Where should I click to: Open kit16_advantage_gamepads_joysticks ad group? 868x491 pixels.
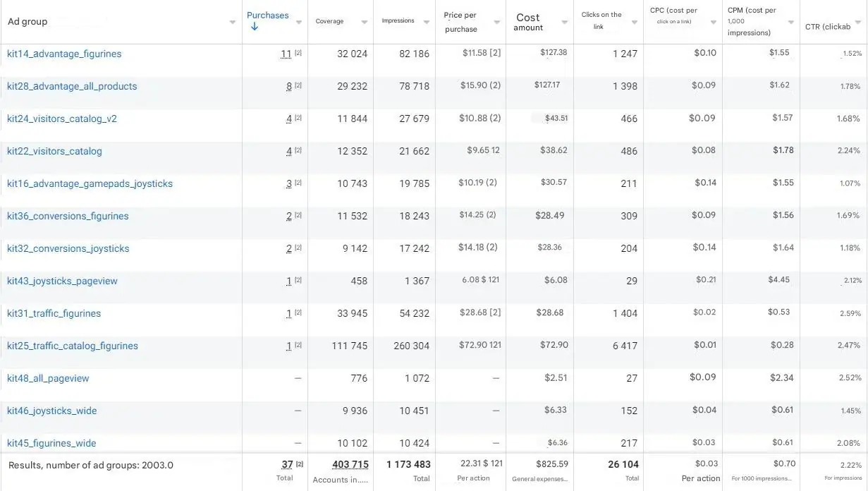(x=90, y=184)
